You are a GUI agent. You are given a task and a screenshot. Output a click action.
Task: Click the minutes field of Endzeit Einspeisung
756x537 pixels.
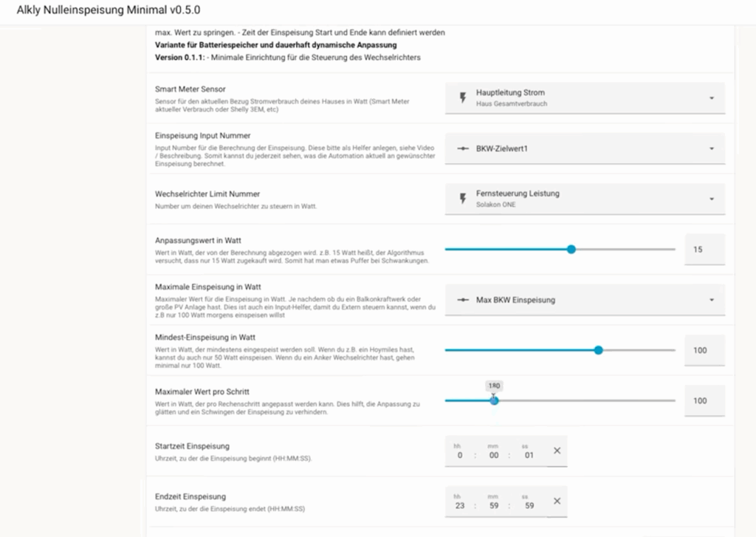click(x=493, y=505)
